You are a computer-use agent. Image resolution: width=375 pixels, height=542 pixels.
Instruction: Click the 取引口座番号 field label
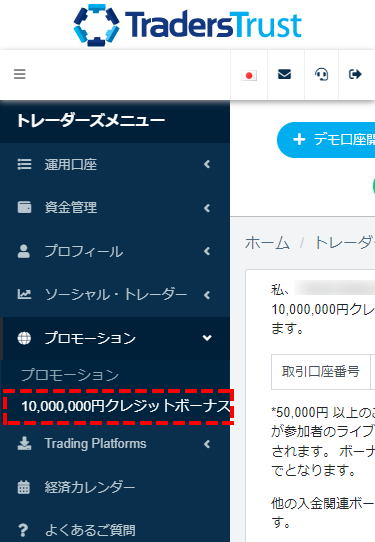[320, 372]
